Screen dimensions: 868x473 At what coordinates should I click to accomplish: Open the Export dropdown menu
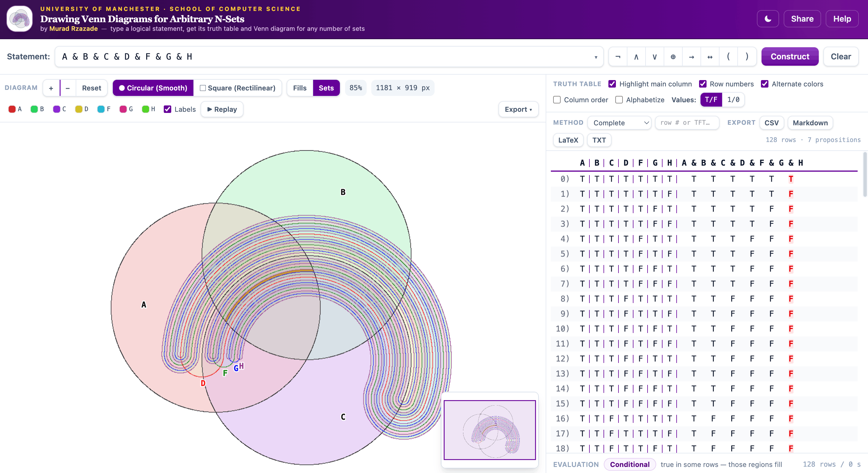pos(518,109)
